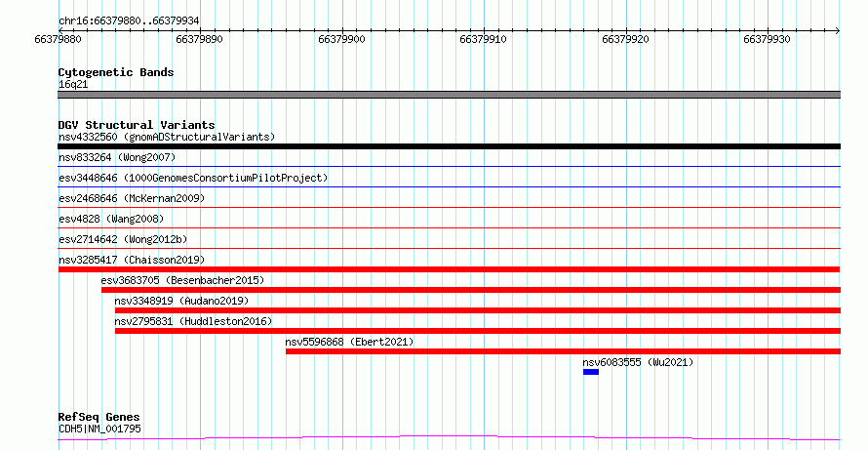The height and width of the screenshot is (450, 868).
Task: Open esv2468646 (McKernan2009) variant label
Action: (132, 198)
